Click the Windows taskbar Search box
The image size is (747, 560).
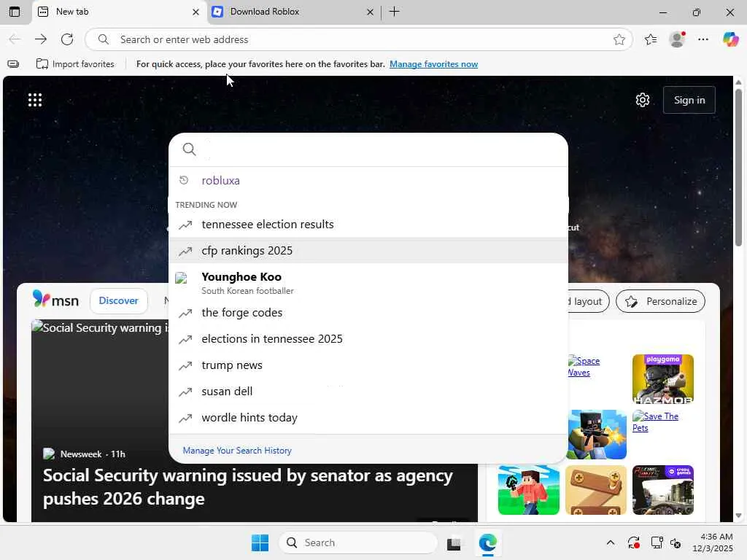click(x=357, y=542)
